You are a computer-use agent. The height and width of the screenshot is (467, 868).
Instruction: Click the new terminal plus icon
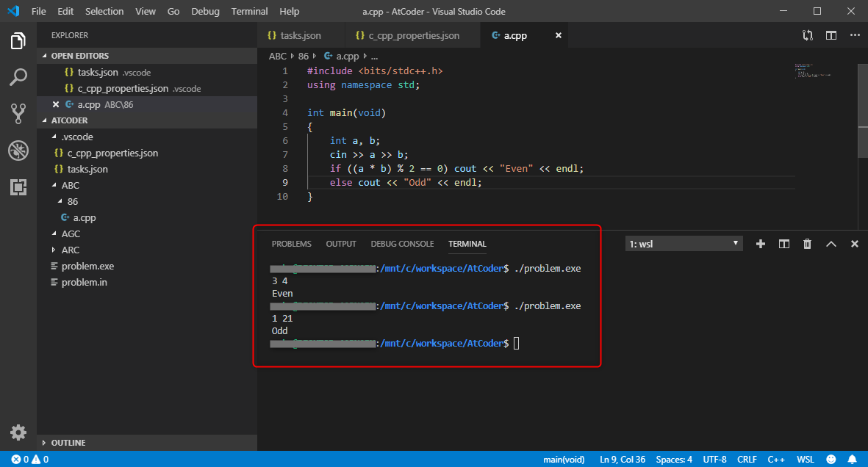(761, 244)
